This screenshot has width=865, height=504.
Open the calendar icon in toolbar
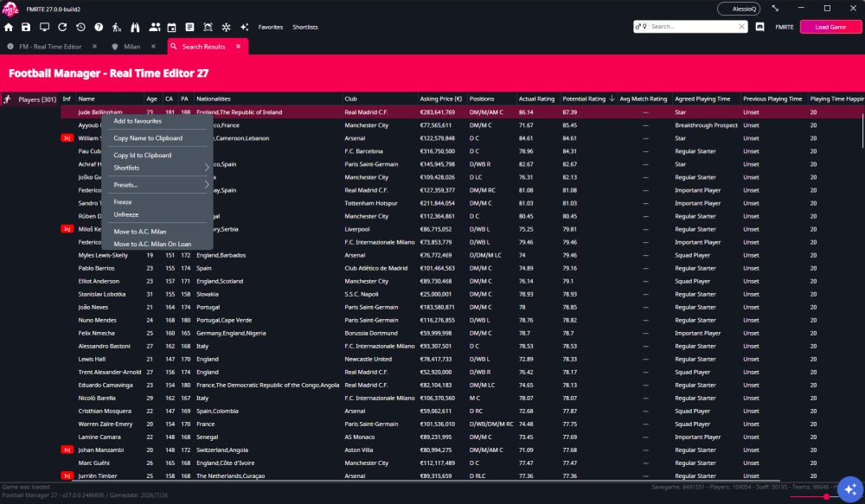(171, 27)
